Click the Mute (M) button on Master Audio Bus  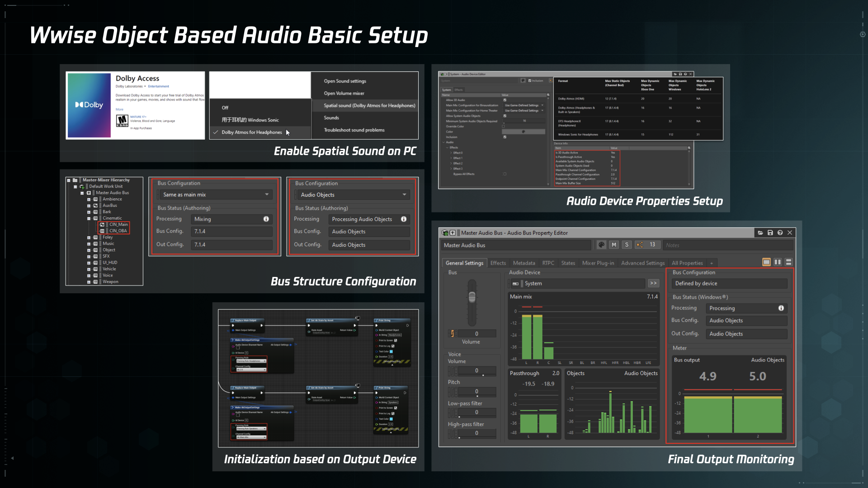tap(613, 245)
